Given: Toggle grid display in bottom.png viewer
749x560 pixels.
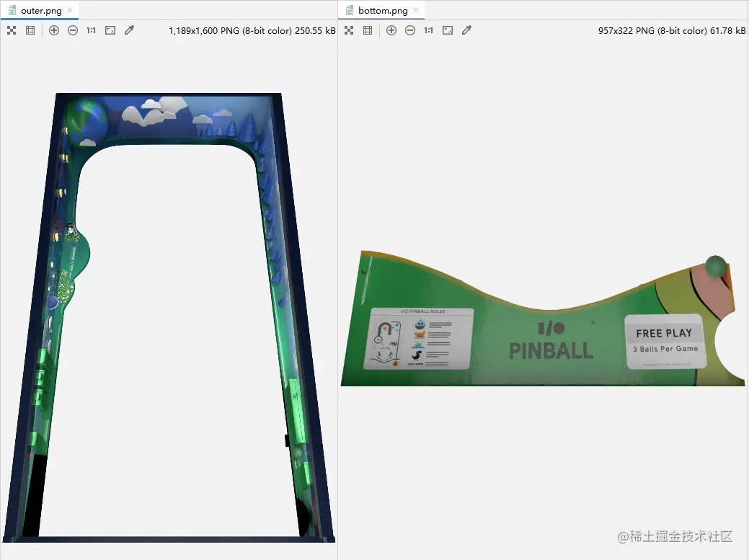Looking at the screenshot, I should (x=368, y=30).
